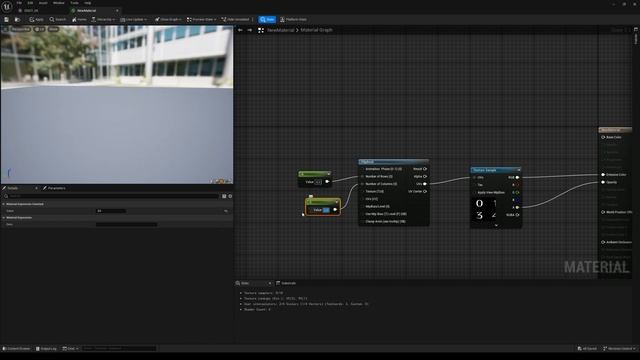This screenshot has height=360, width=640.
Task: Click output pin of selected Constant node
Action: point(335,210)
